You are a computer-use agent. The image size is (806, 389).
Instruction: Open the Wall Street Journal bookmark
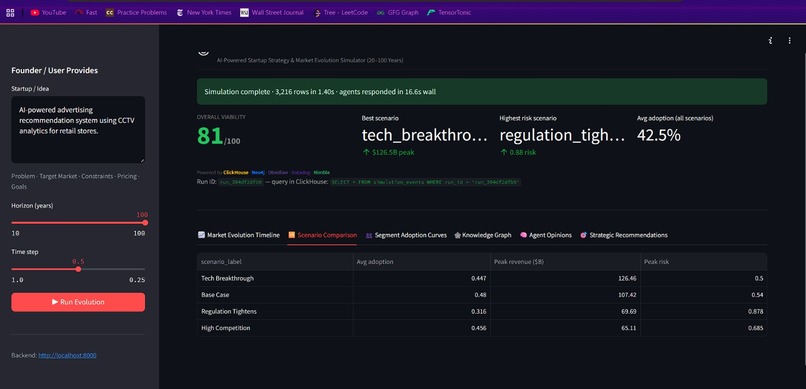(x=272, y=12)
